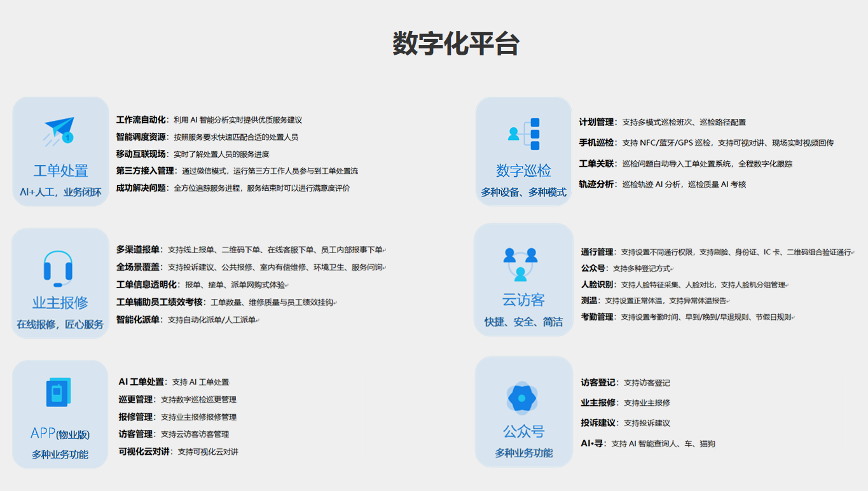
Task: Click the 工作流自动化 feature label
Action: coord(141,120)
